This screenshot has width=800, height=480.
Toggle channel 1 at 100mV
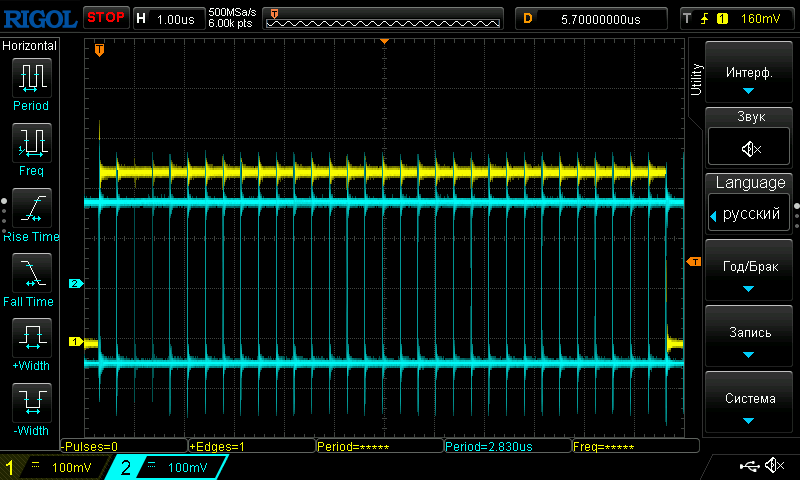click(55, 467)
